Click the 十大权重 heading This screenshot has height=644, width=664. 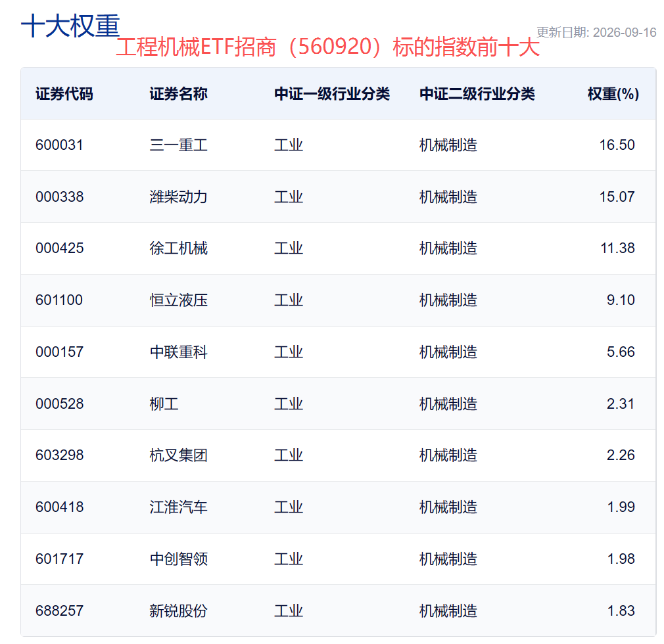click(x=70, y=26)
